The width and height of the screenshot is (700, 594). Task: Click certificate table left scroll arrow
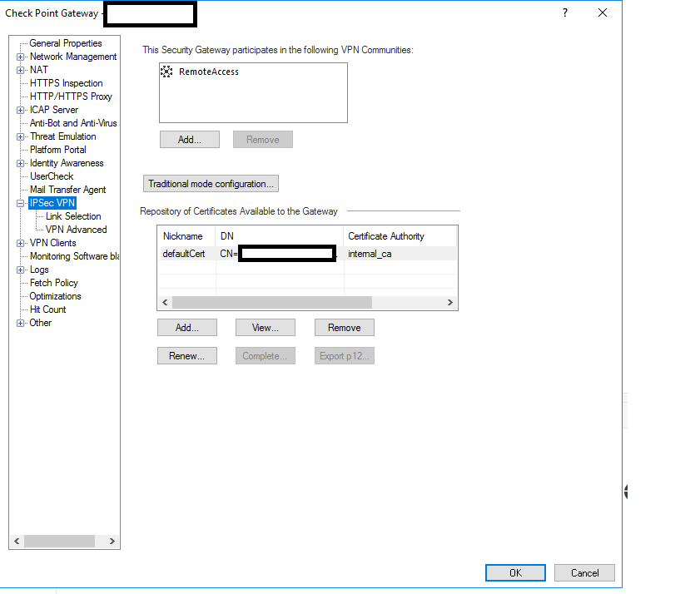click(165, 303)
